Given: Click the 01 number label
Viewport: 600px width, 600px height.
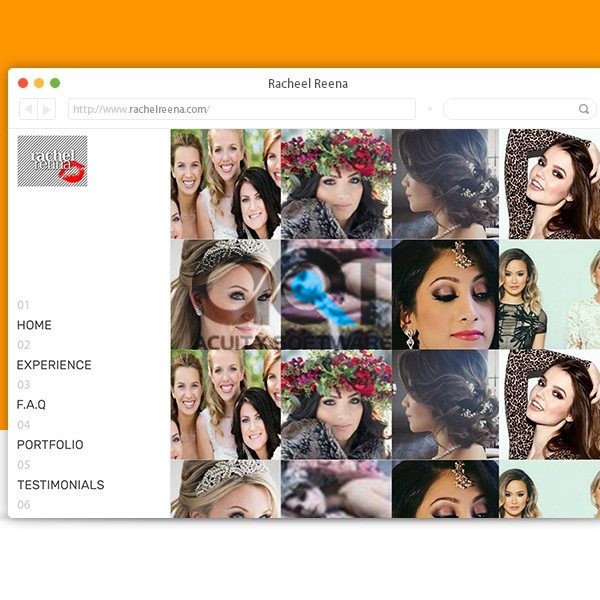Looking at the screenshot, I should pyautogui.click(x=23, y=305).
